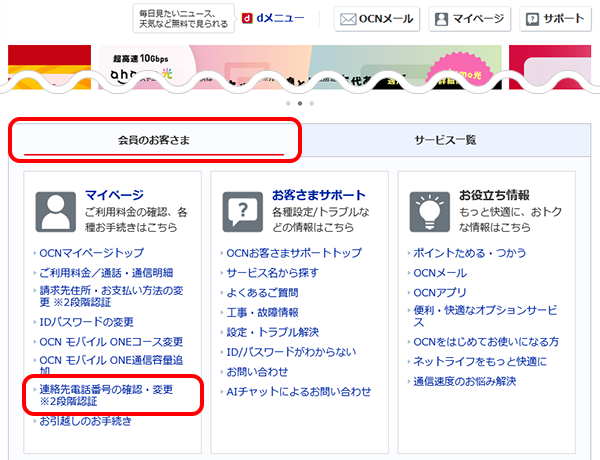Open OCNメール link under お役立ち情報
600x460 pixels.
pos(440,273)
